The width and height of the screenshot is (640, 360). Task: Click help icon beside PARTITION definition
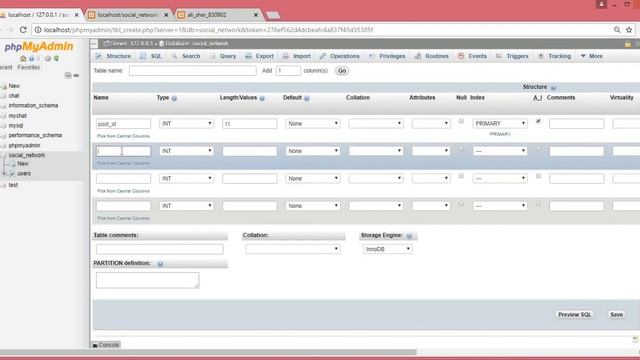pos(160,264)
